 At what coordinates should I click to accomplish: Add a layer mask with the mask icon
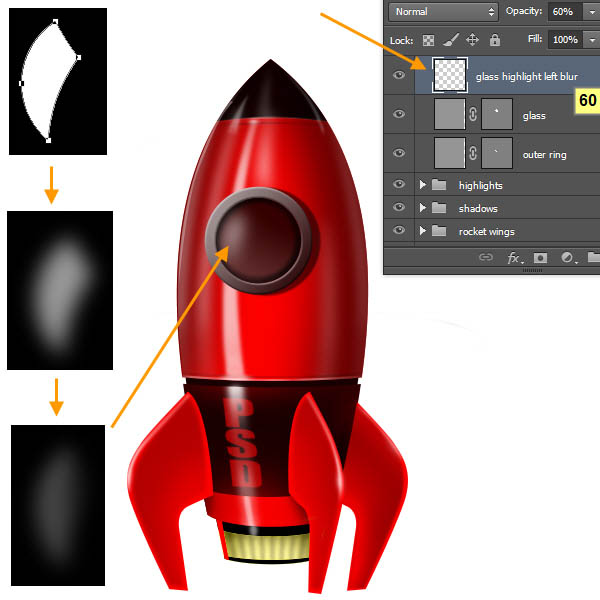click(541, 258)
